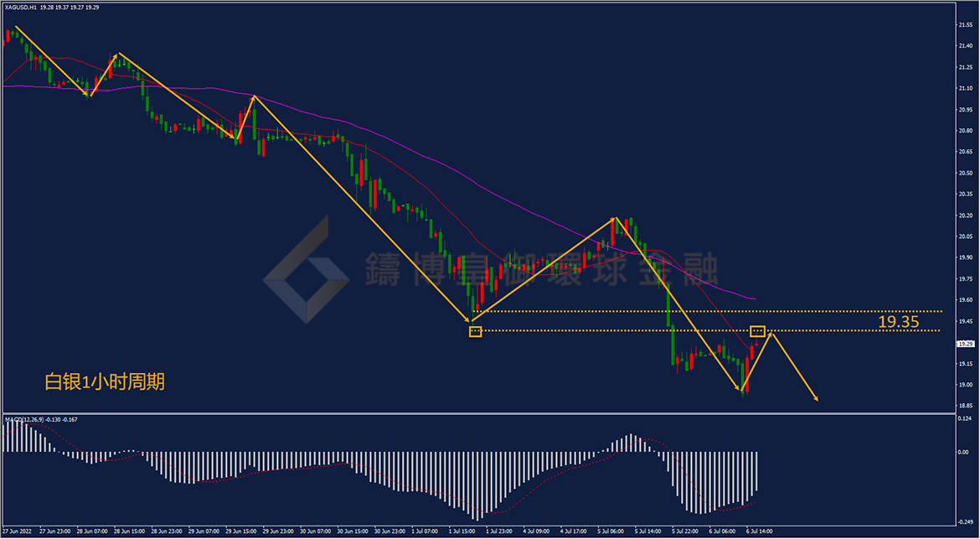Click the 6 Jul 14:00 time axis label

760,531
